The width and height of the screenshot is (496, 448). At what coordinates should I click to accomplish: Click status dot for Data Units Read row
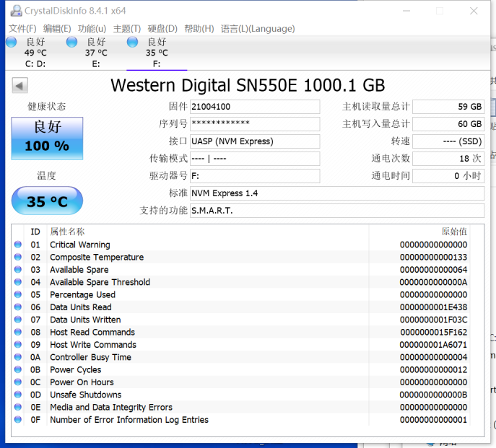(x=18, y=307)
